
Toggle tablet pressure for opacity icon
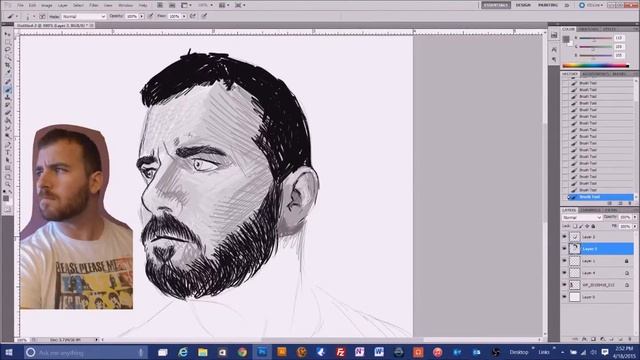click(x=150, y=16)
